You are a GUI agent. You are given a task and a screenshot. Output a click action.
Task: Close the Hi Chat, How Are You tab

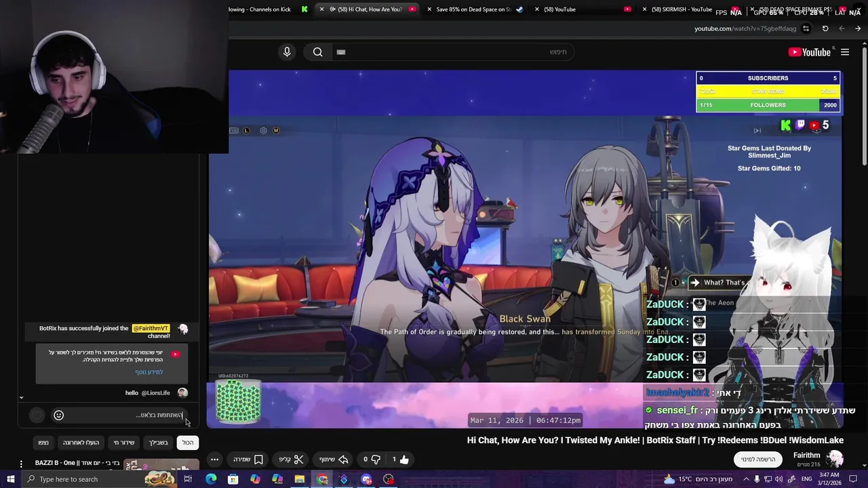pyautogui.click(x=321, y=9)
